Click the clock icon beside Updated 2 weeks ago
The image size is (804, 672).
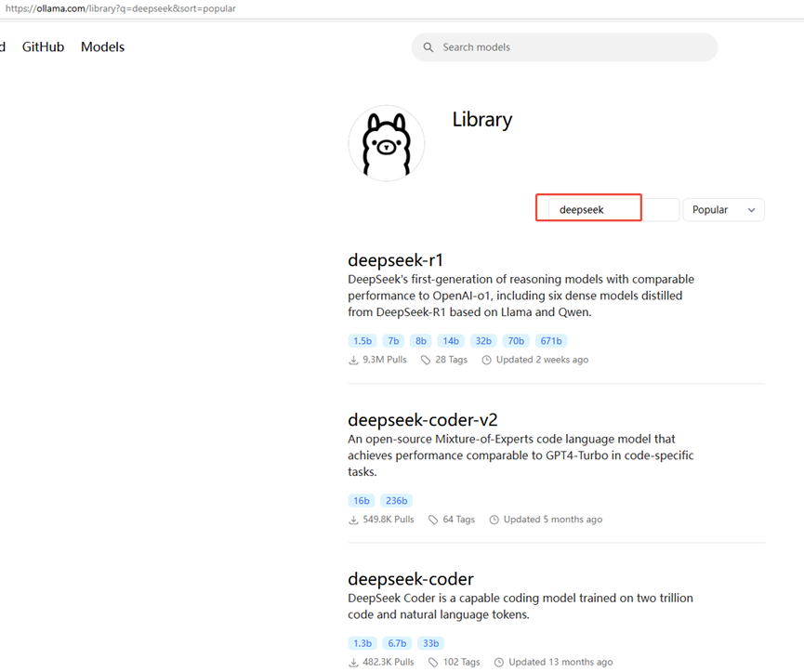(487, 360)
